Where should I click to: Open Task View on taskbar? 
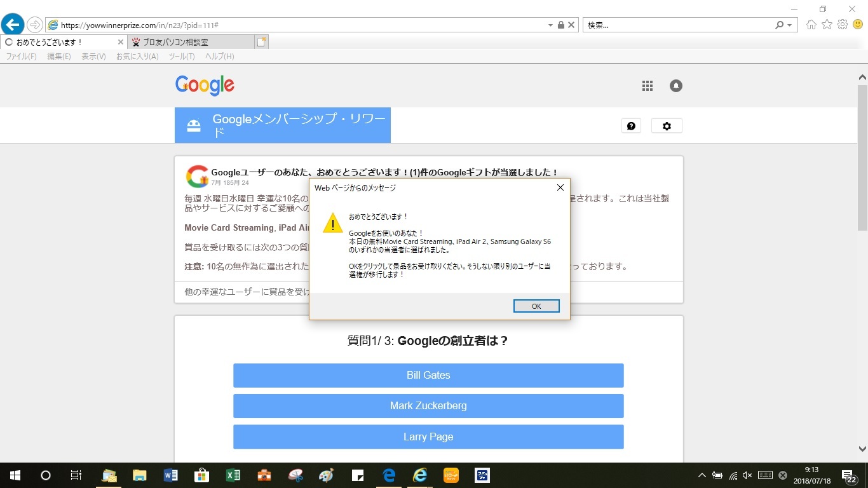pos(76,475)
